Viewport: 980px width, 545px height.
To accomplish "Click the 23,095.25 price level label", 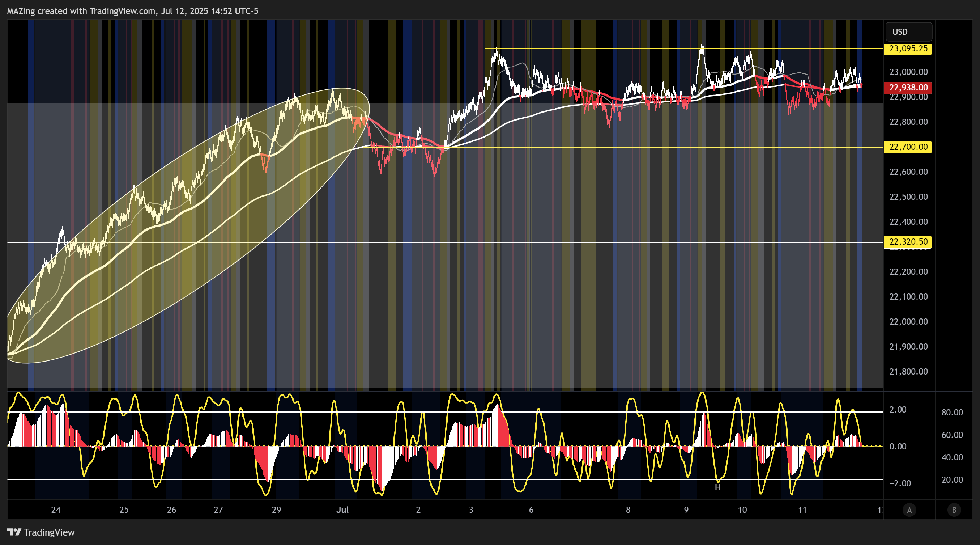I will coord(907,49).
